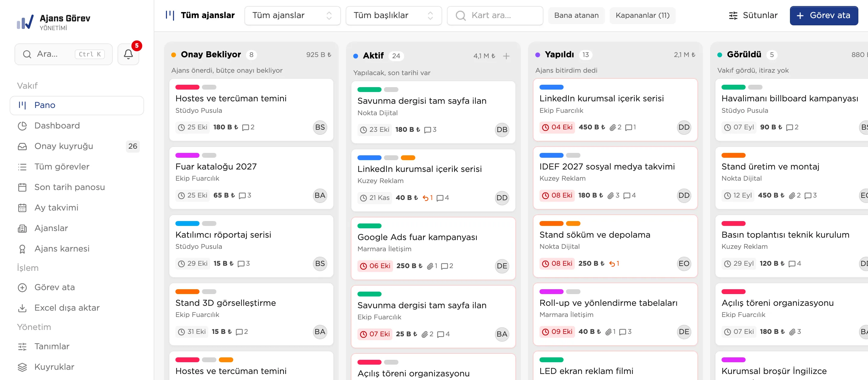Open the Pano menu item
Screen dimensions: 868x380
pos(77,105)
